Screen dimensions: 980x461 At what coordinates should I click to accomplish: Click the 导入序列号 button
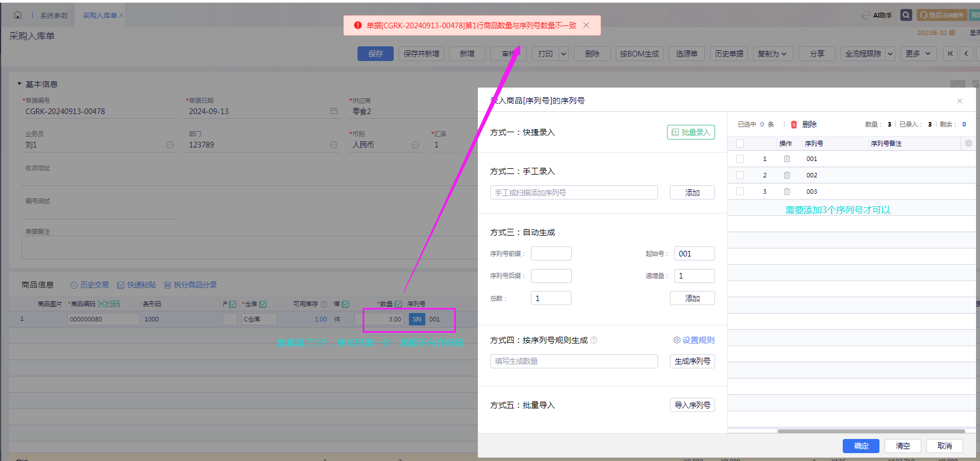(692, 405)
